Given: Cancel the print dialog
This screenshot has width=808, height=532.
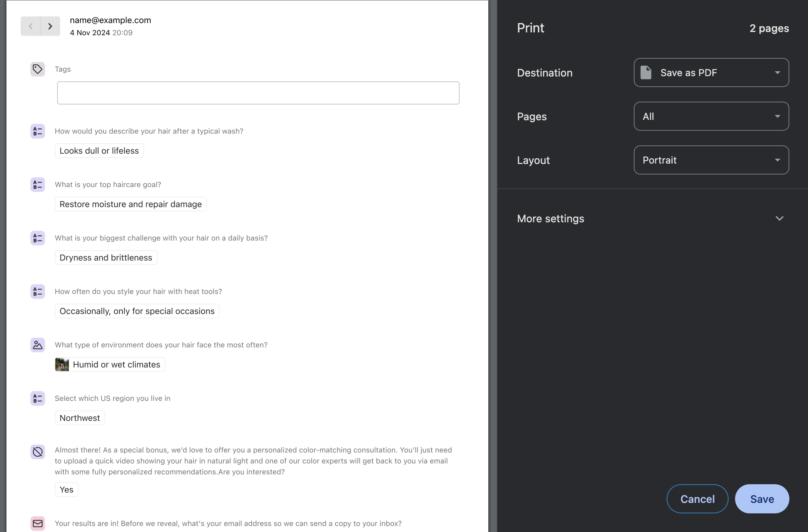Looking at the screenshot, I should click(x=697, y=499).
